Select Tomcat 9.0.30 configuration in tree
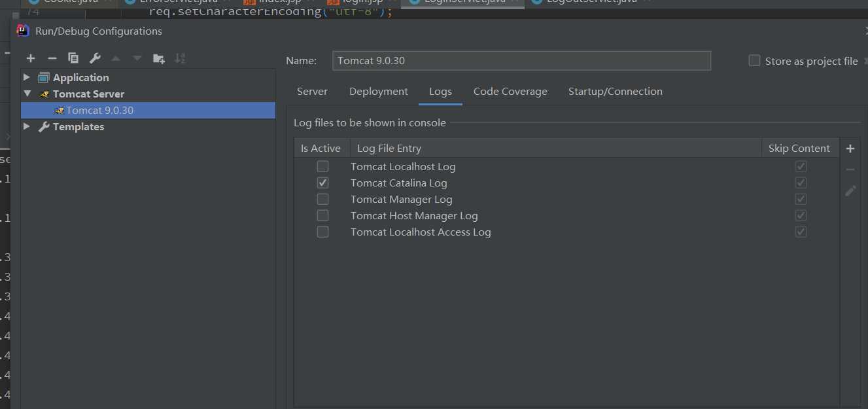 pyautogui.click(x=148, y=111)
